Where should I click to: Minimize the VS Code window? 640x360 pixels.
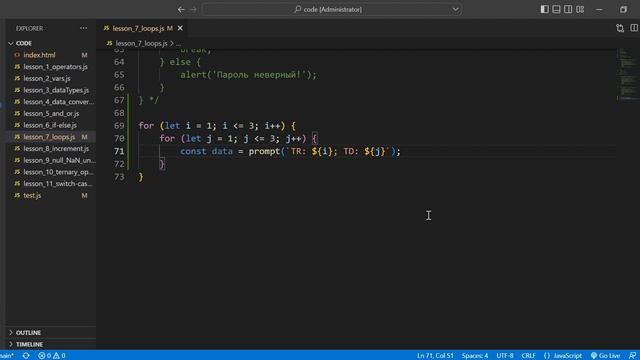click(x=599, y=9)
